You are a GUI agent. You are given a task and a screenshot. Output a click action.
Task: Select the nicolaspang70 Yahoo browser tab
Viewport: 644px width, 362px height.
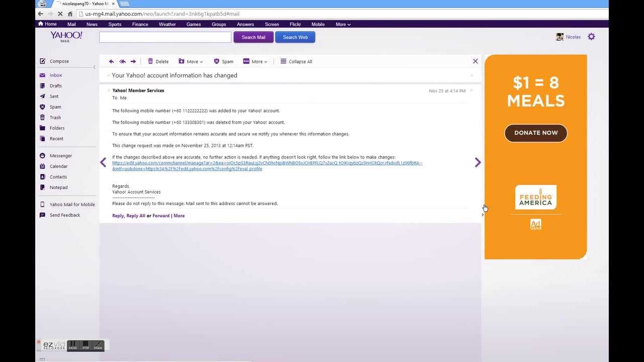[x=85, y=4]
